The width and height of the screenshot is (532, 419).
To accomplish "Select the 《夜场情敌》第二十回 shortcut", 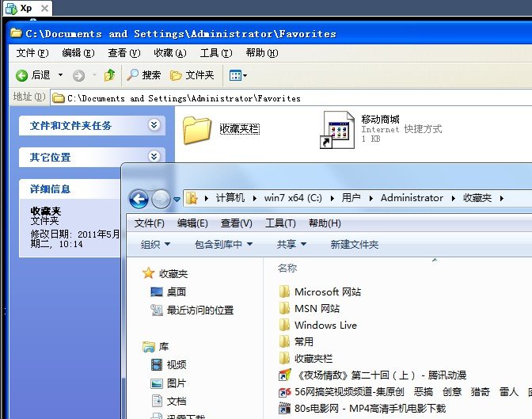I will [x=372, y=375].
